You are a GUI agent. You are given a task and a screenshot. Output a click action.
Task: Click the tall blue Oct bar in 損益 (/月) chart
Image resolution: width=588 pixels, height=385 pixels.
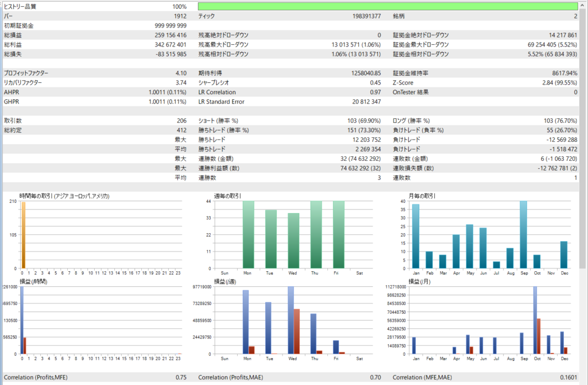coord(535,320)
